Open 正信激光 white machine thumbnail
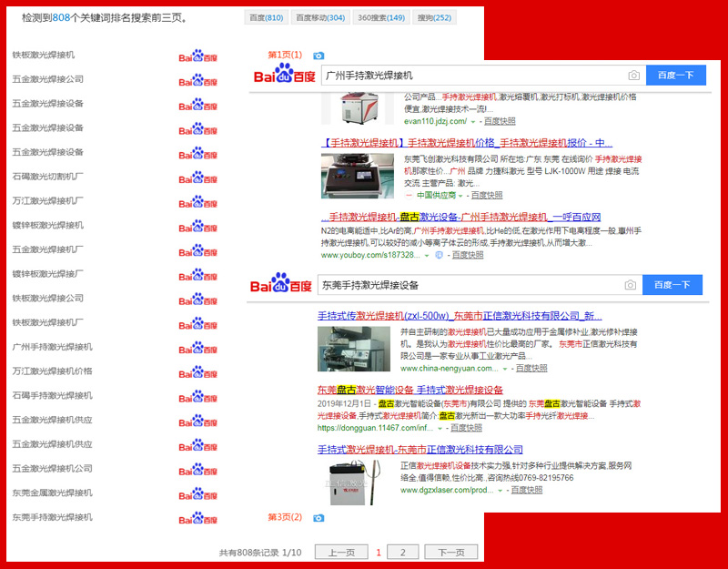The width and height of the screenshot is (728, 569). pyautogui.click(x=354, y=483)
